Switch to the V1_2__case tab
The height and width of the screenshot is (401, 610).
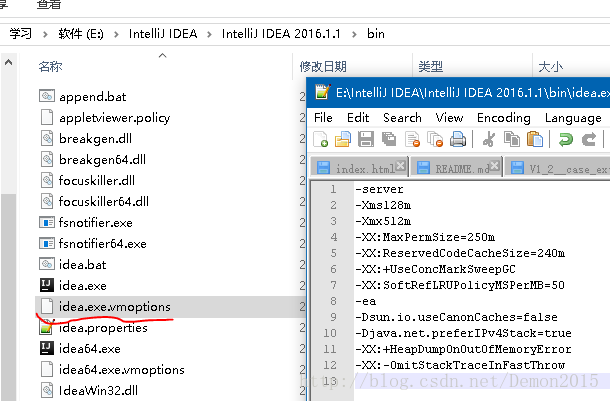[x=557, y=168]
